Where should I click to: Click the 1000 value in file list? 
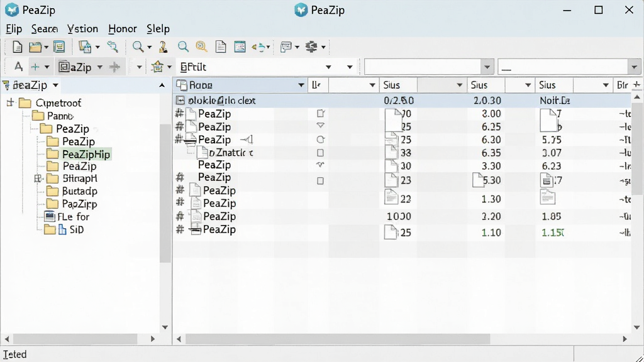click(x=399, y=216)
